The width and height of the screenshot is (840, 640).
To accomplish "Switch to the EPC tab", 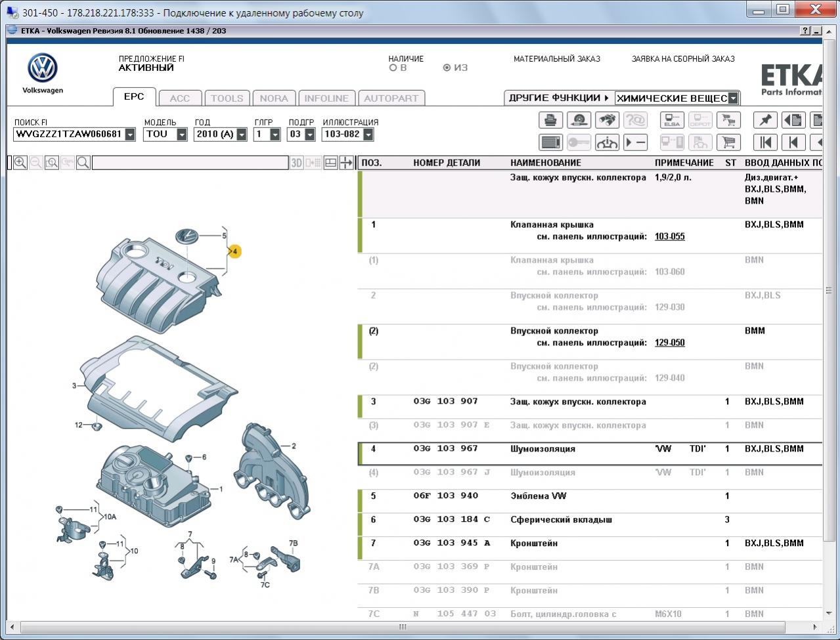I will 134,96.
